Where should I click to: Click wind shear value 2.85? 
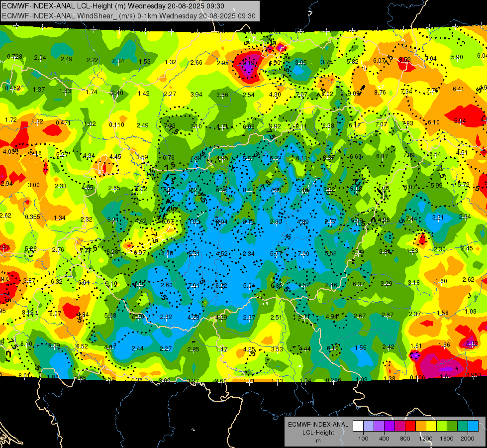193,349
